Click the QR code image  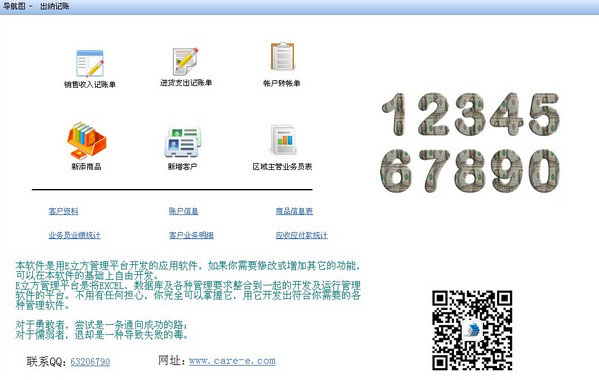[472, 330]
